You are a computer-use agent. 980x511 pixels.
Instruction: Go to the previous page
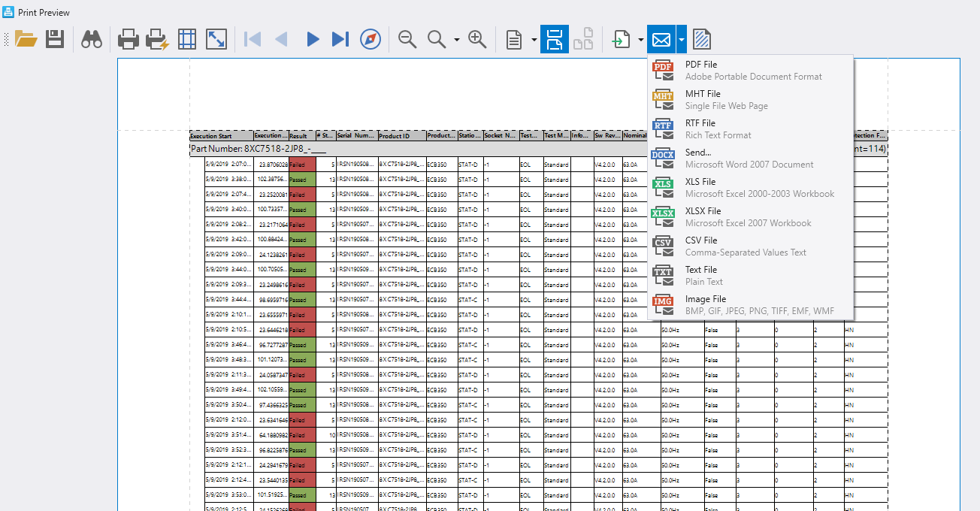click(x=282, y=39)
